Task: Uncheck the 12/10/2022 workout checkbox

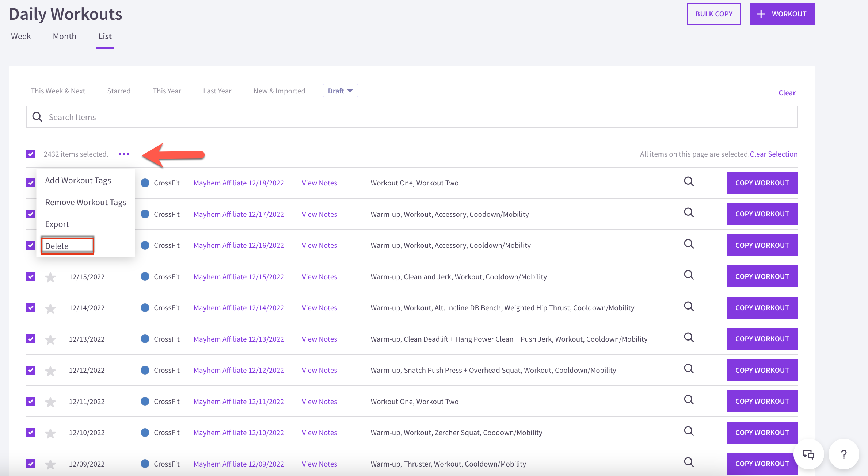Action: pos(31,433)
